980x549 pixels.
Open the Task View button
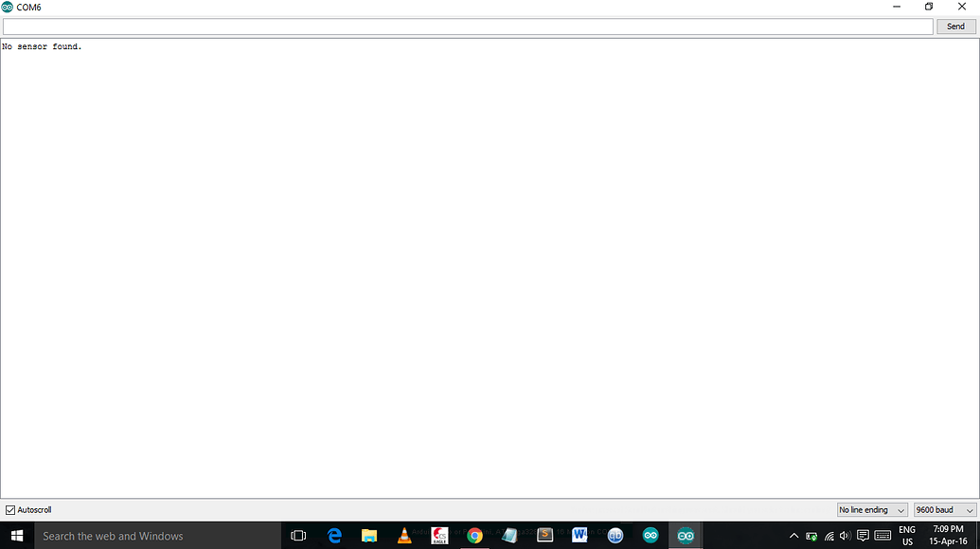coord(297,535)
